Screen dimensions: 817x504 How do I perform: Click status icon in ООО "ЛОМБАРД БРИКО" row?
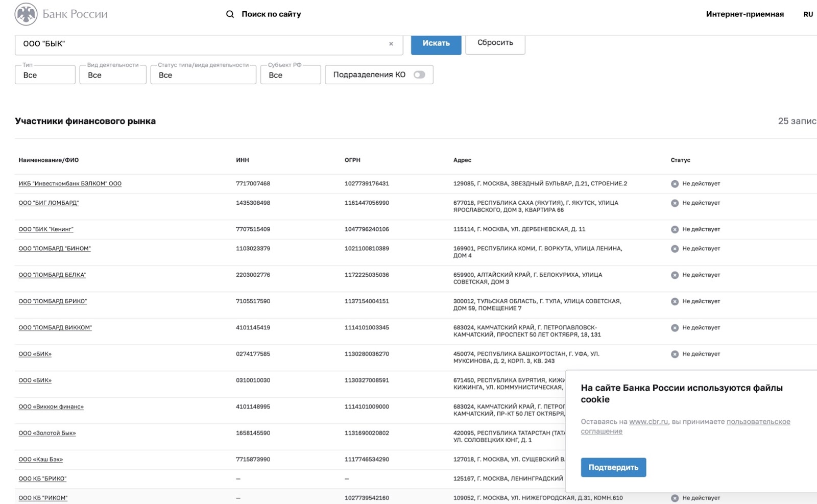coord(675,301)
